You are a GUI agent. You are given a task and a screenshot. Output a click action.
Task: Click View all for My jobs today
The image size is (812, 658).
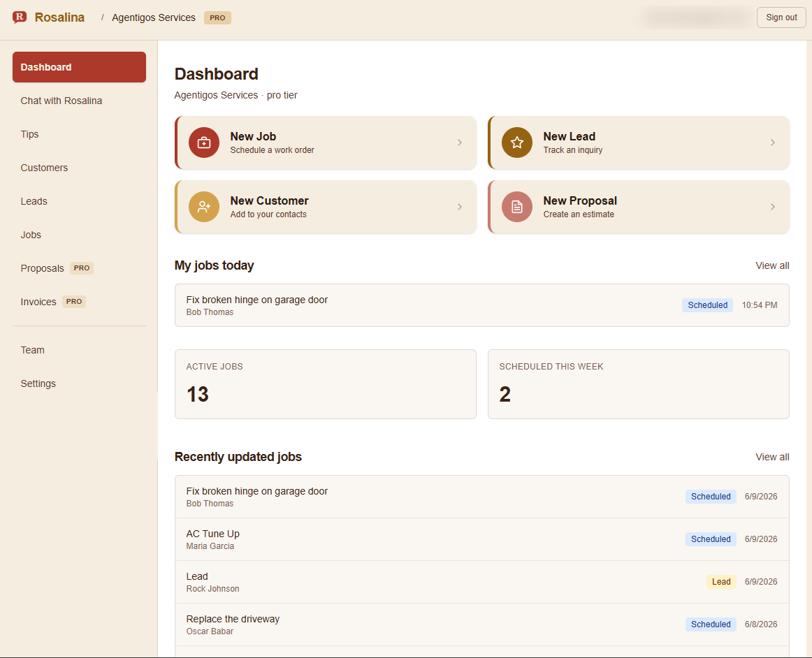(772, 265)
